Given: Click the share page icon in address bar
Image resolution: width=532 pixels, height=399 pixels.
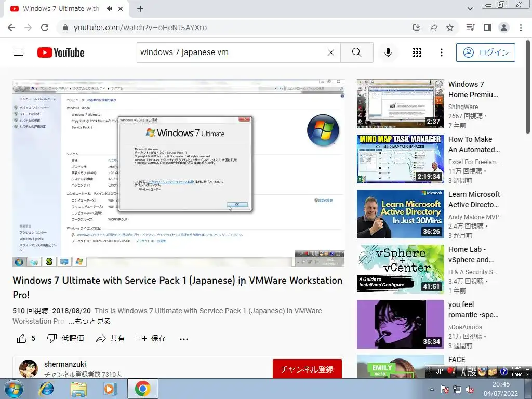Looking at the screenshot, I should (x=433, y=28).
